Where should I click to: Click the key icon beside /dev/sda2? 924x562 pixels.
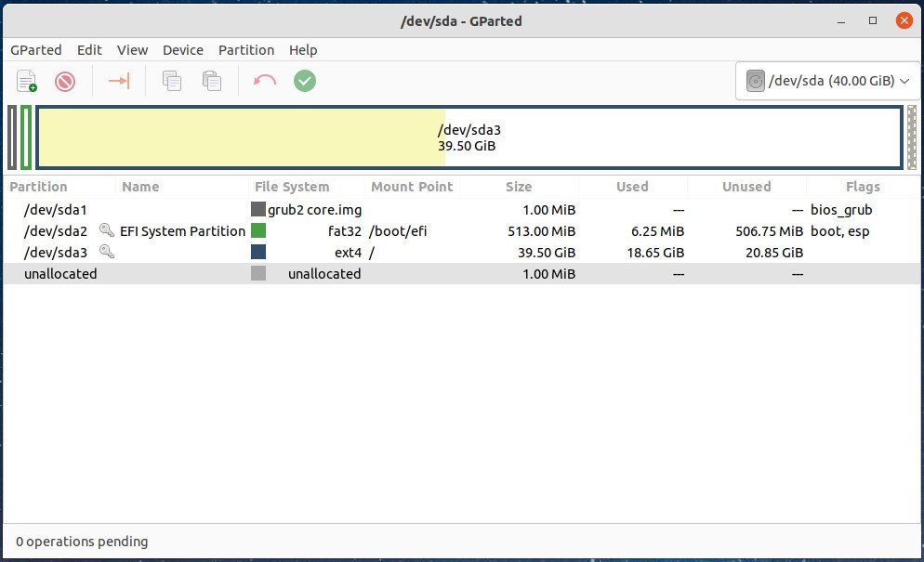[107, 230]
